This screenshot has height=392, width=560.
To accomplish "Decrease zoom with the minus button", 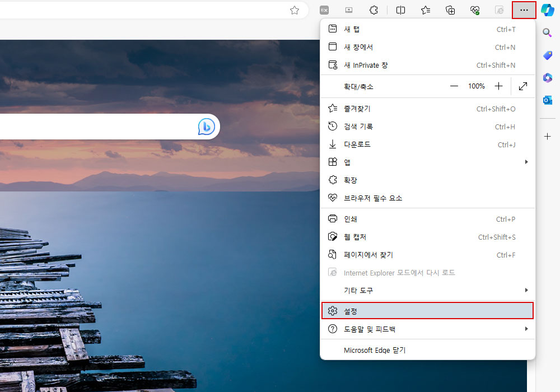I will 454,86.
